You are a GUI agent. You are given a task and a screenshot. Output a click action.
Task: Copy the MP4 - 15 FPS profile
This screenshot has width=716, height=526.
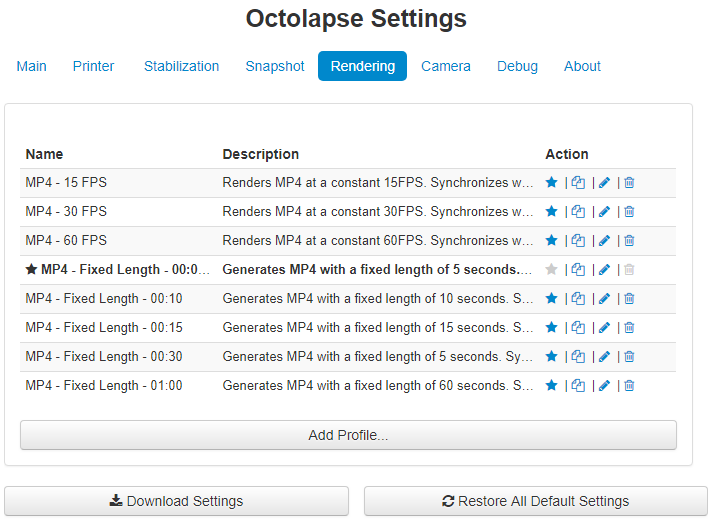[578, 183]
